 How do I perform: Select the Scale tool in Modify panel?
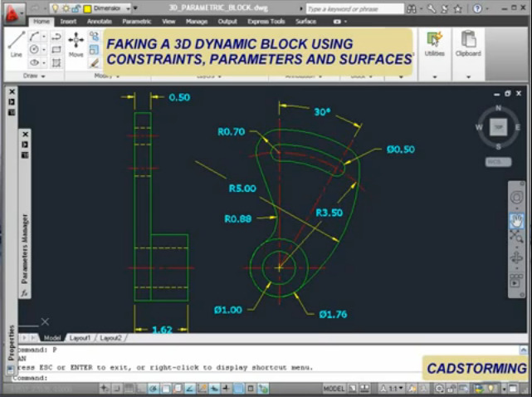click(94, 50)
